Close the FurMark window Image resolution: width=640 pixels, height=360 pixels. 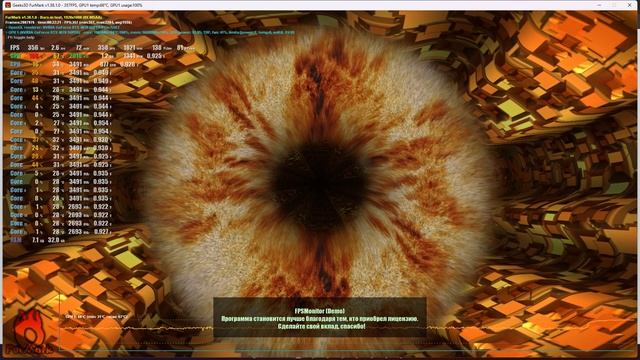pos(629,5)
